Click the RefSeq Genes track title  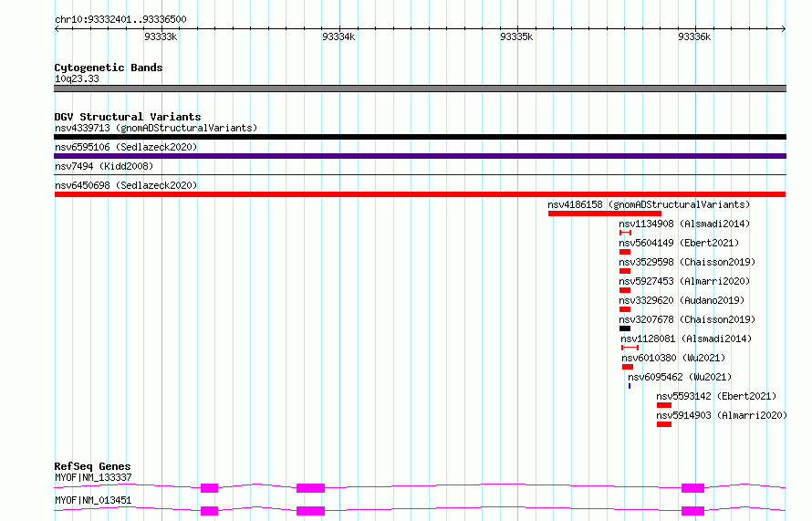point(93,466)
